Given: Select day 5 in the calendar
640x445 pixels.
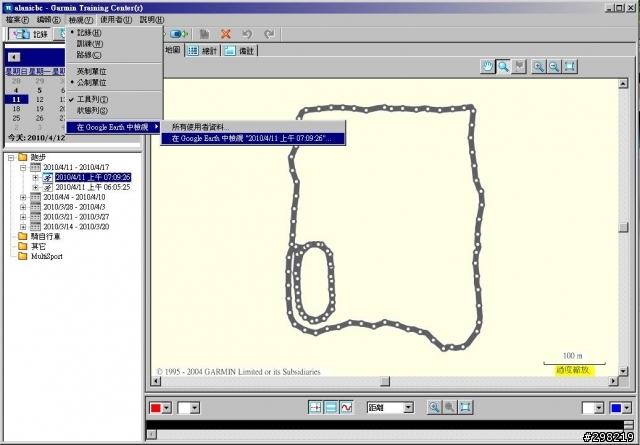Looking at the screenshot, I should (x=40, y=90).
